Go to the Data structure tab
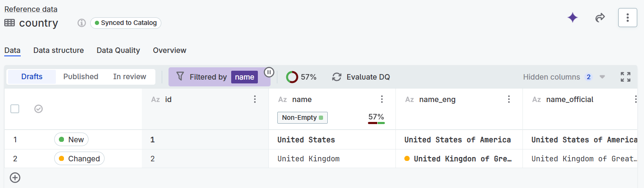 tap(58, 50)
